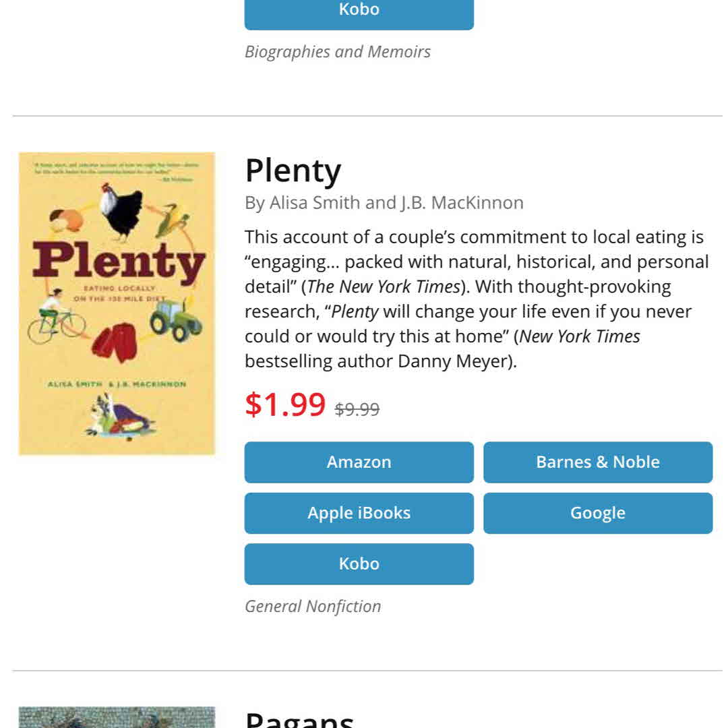The image size is (728, 728).
Task: Open the General Nonfiction category link
Action: pyautogui.click(x=313, y=606)
